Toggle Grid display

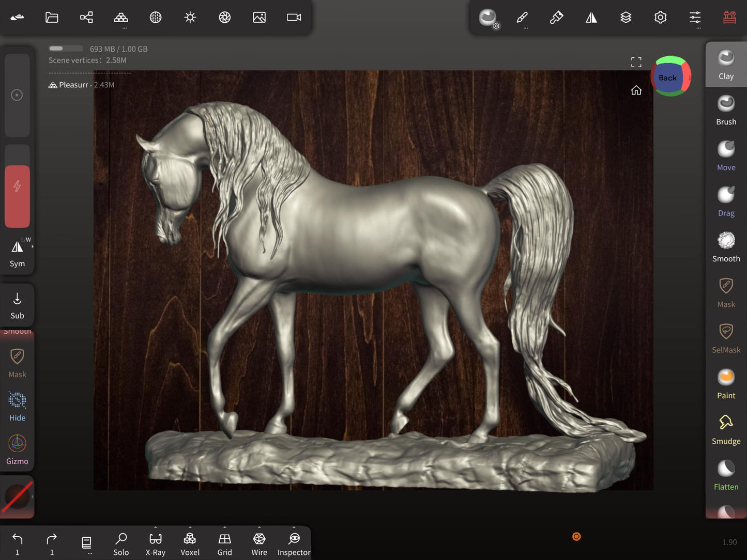[224, 544]
